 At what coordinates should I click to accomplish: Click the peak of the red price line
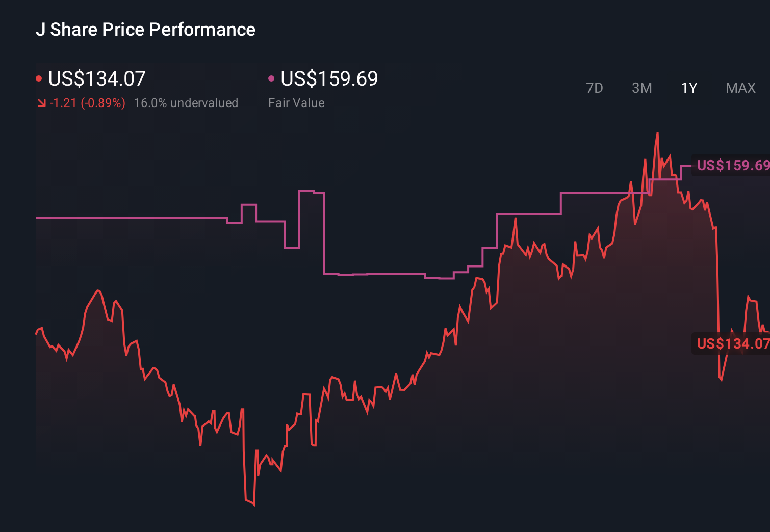(x=658, y=134)
